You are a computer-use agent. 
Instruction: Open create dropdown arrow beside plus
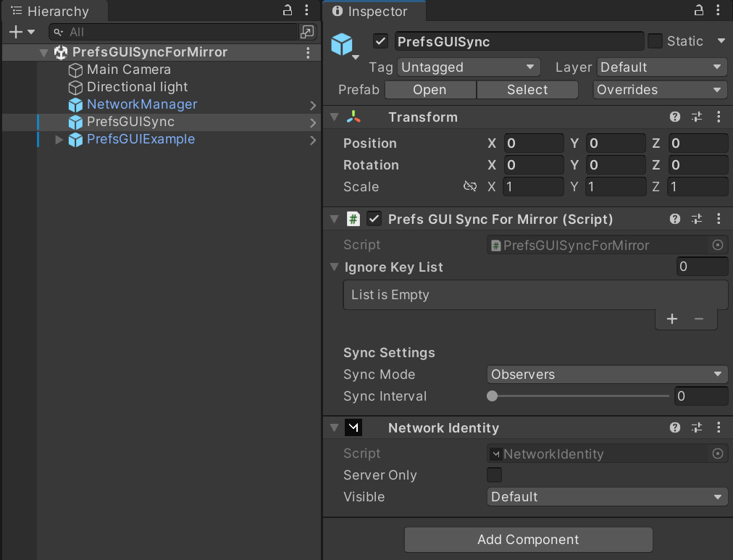pyautogui.click(x=31, y=32)
